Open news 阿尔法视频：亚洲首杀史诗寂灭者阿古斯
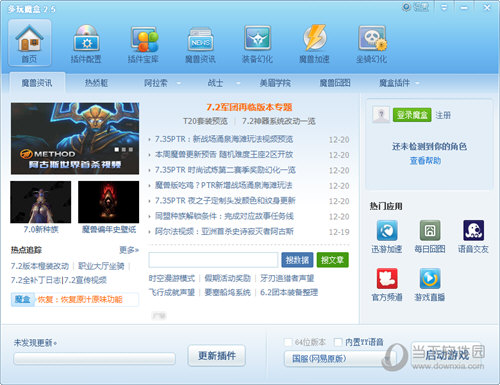Image resolution: width=500 pixels, height=385 pixels. [x=224, y=231]
